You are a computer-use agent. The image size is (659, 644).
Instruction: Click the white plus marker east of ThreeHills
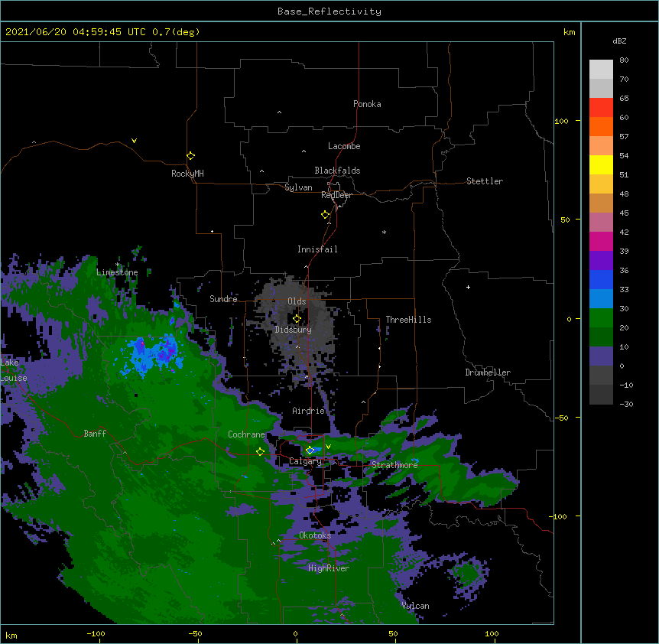pos(468,287)
